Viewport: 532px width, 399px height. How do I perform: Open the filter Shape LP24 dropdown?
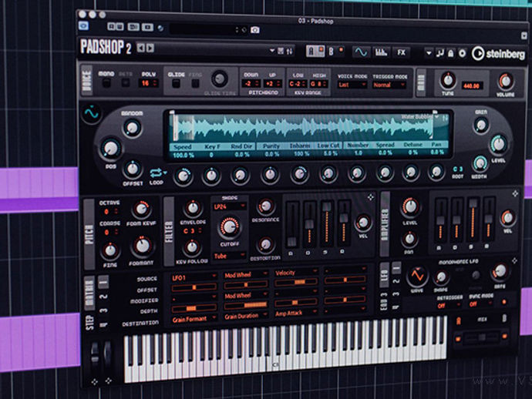coord(229,206)
